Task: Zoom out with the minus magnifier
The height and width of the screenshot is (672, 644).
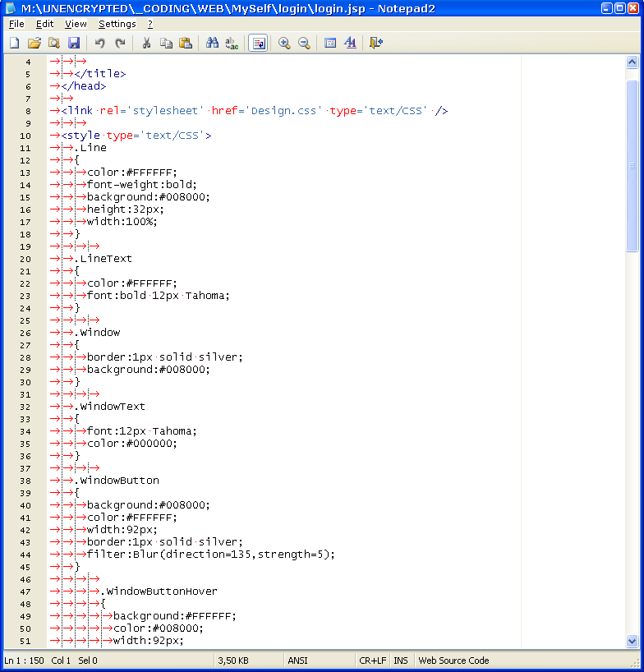Action: point(304,43)
